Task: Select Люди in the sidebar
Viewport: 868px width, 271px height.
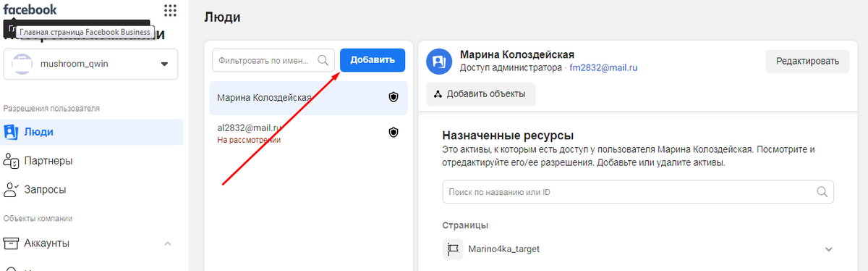Action: tap(91, 132)
